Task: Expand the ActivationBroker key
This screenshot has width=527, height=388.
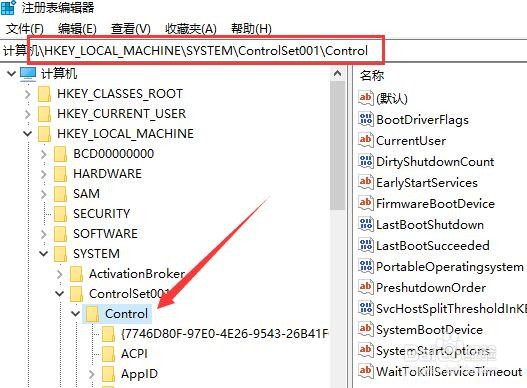Action: (x=59, y=274)
